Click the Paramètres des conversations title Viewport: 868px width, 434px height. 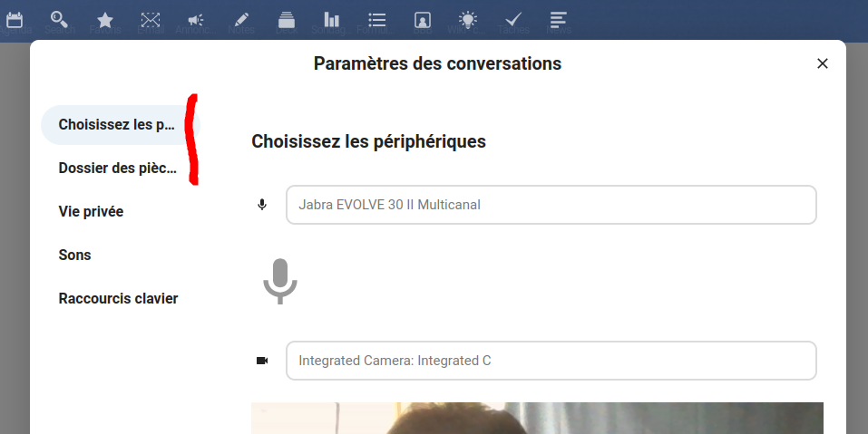(437, 63)
